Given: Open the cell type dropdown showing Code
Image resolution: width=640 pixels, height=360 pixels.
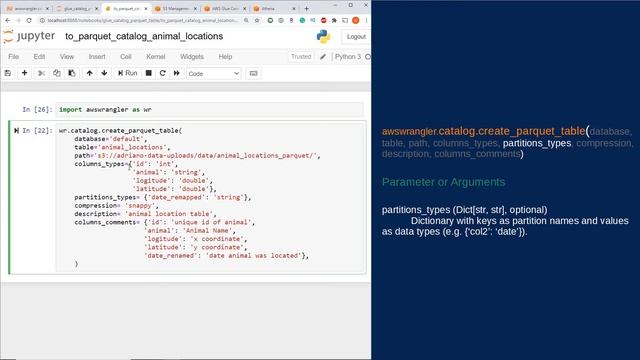Looking at the screenshot, I should pos(213,74).
